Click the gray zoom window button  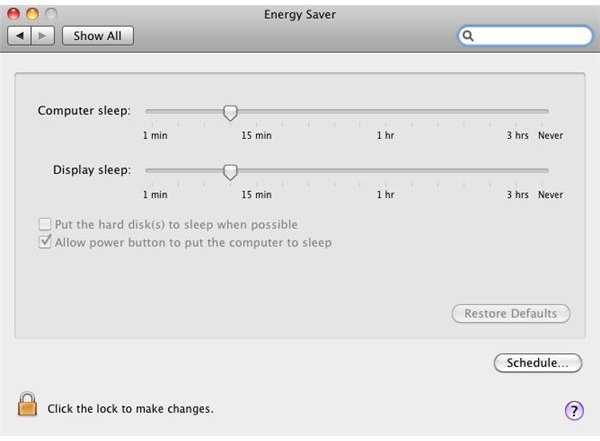coord(51,14)
